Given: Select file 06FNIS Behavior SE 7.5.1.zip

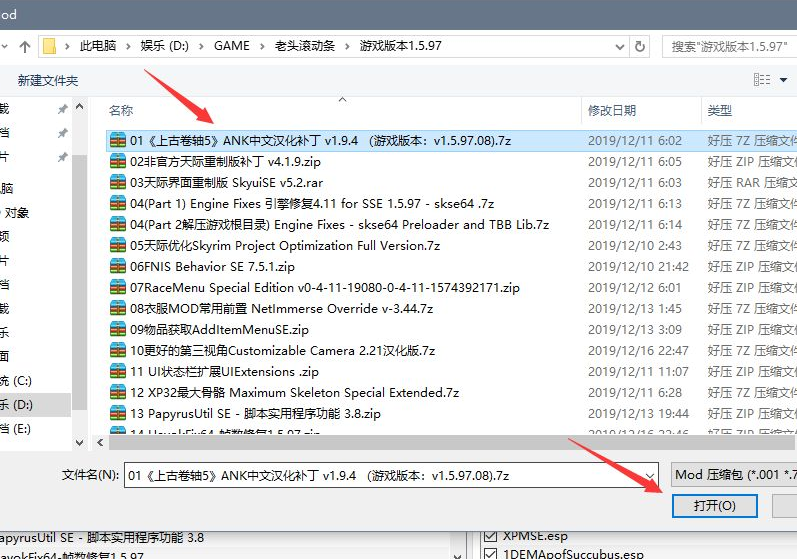Looking at the screenshot, I should (x=212, y=266).
